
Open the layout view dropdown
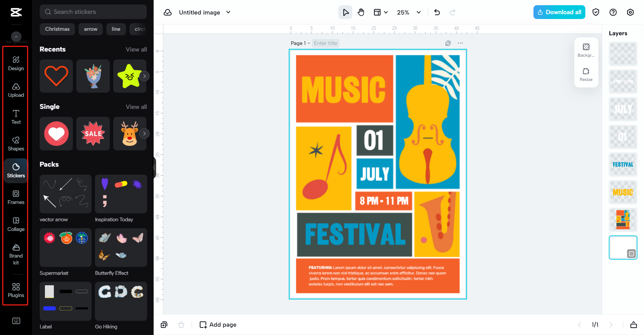pyautogui.click(x=381, y=12)
